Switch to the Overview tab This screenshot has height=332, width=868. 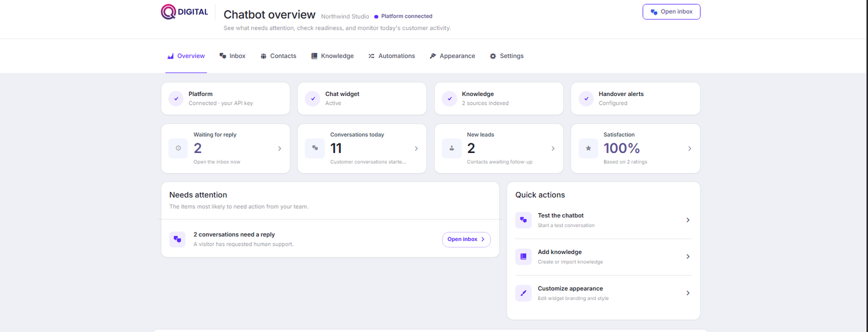point(186,56)
